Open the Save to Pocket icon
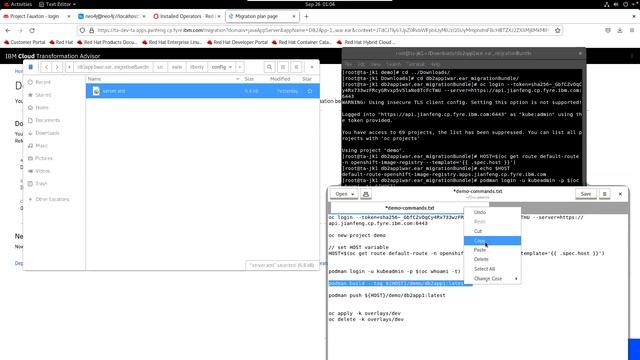The width and height of the screenshot is (640, 360). pos(608,30)
